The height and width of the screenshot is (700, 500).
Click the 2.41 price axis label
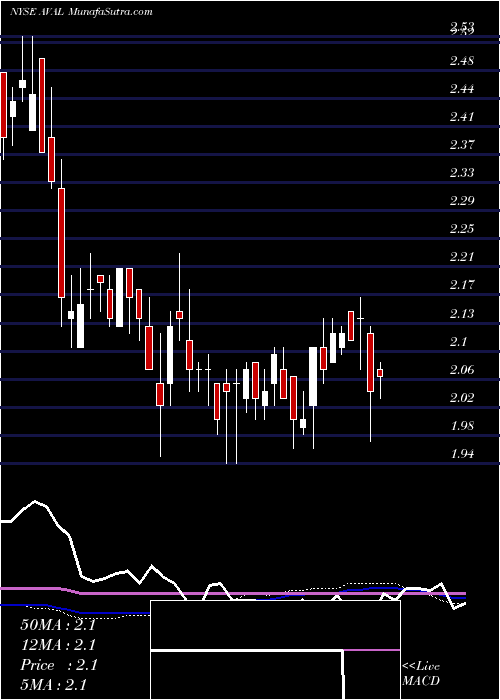[x=462, y=117]
